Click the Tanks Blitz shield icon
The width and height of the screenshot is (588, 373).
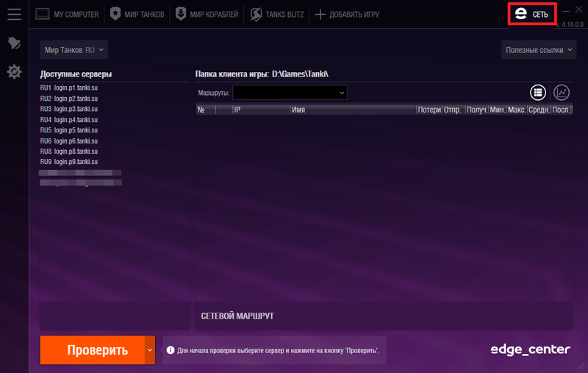pos(256,14)
